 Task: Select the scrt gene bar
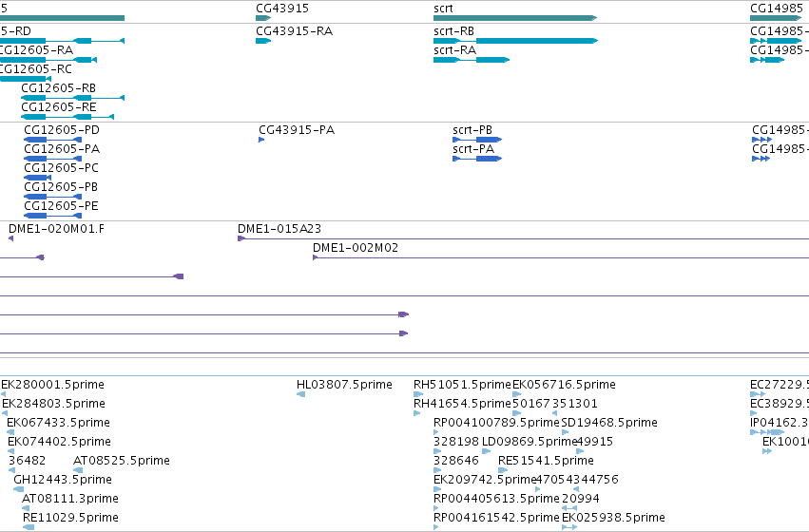515,18
